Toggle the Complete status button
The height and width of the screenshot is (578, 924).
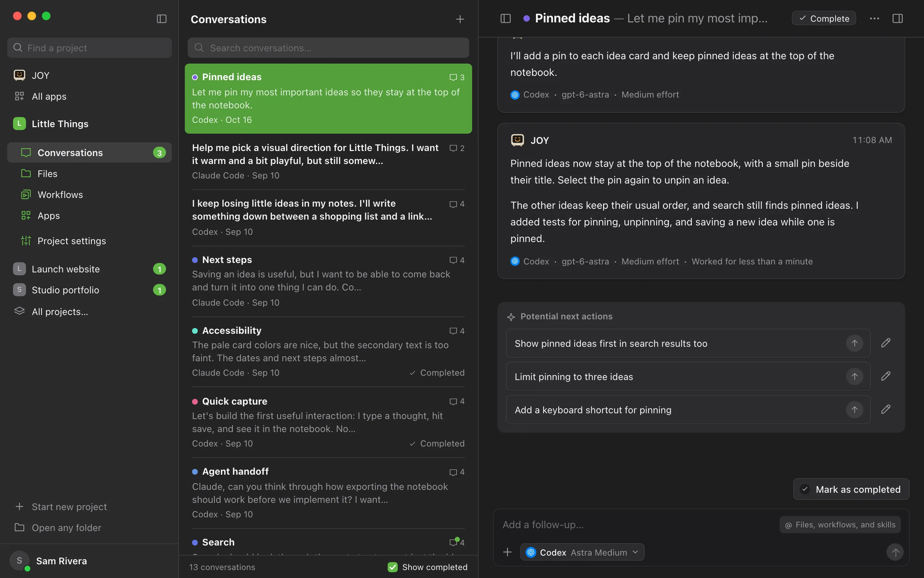824,18
